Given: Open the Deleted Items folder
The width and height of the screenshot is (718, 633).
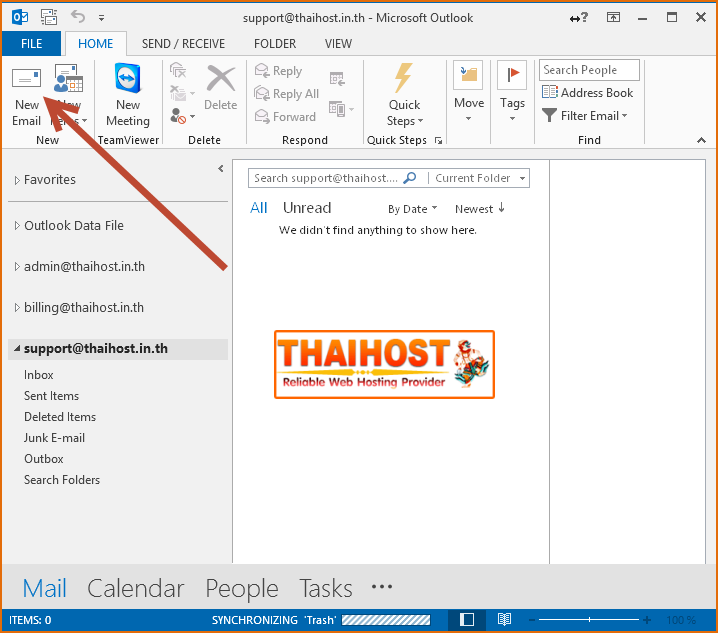Looking at the screenshot, I should click(60, 417).
